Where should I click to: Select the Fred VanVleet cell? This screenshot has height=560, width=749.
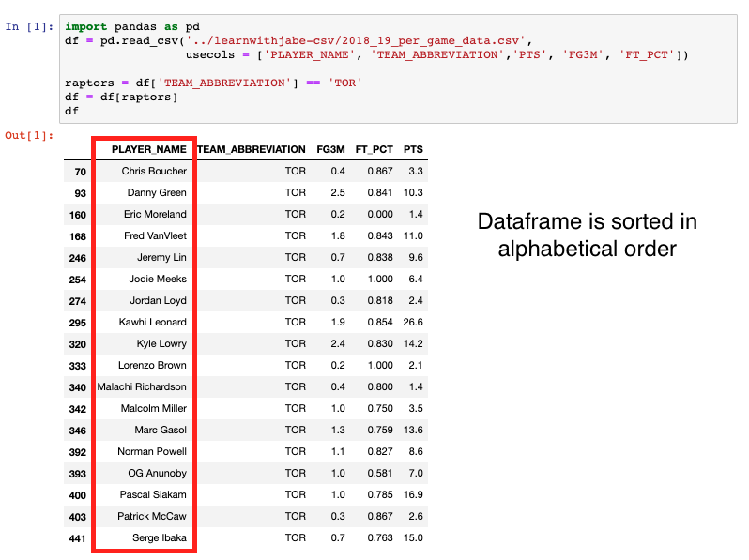[155, 235]
